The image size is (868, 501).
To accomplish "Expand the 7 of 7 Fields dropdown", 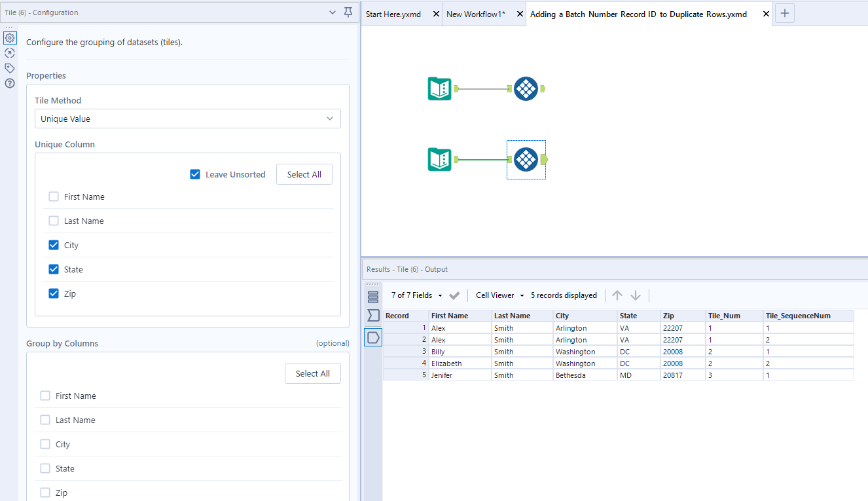I will coord(416,295).
